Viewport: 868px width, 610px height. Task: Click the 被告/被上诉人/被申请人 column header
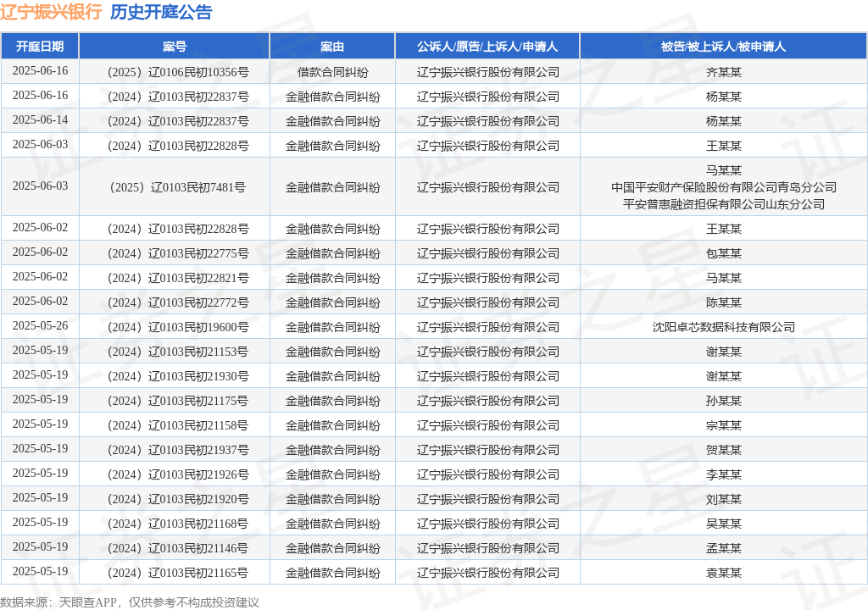724,47
